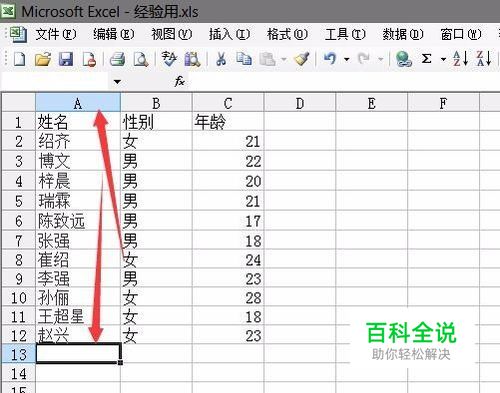Select cell containing 姓名
Screen dimensions: 500x393
click(x=78, y=122)
